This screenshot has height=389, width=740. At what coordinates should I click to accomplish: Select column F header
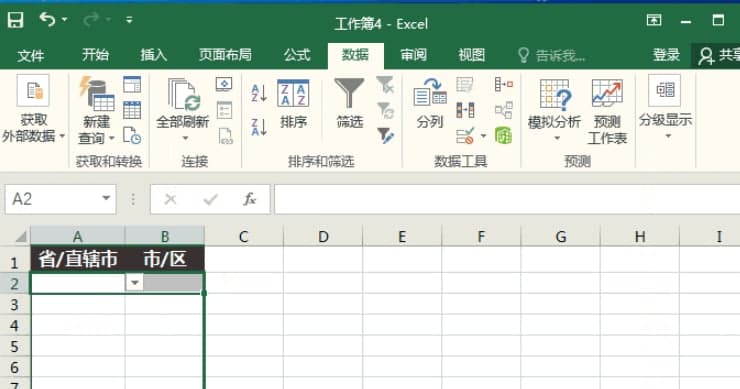(481, 236)
